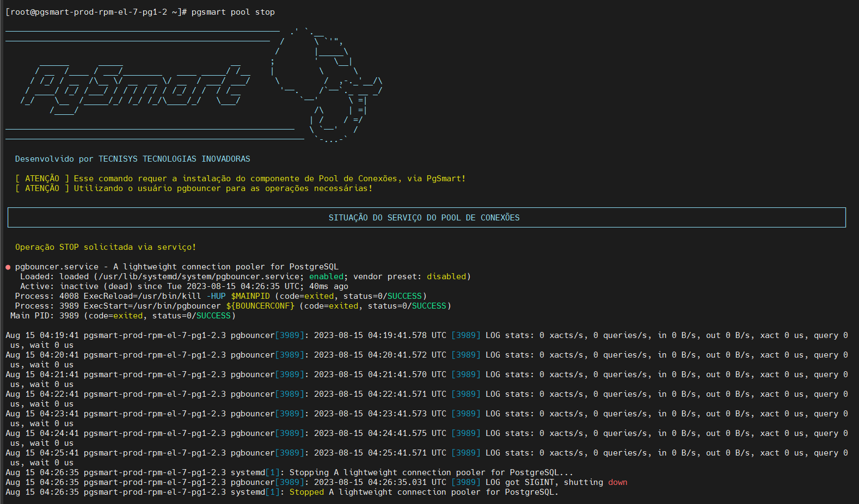
Task: Click ATENÇÃO warning about Pool de Conexões installation
Action: pyautogui.click(x=241, y=179)
